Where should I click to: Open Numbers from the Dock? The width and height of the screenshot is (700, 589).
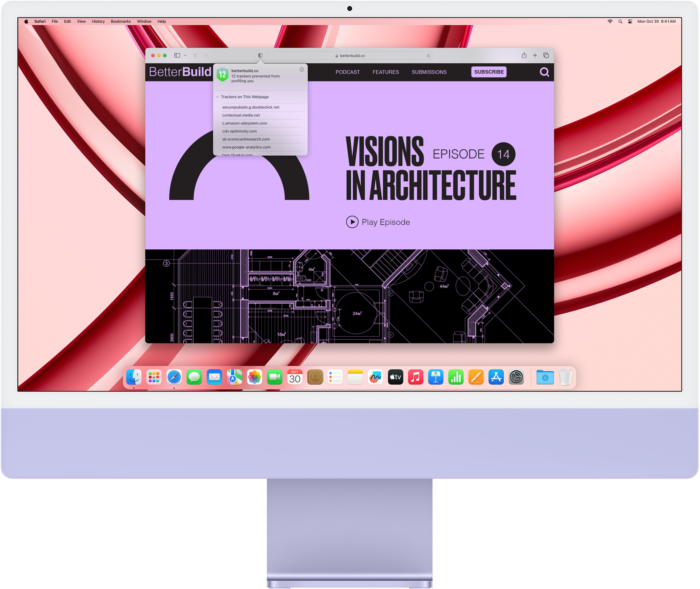(x=456, y=377)
